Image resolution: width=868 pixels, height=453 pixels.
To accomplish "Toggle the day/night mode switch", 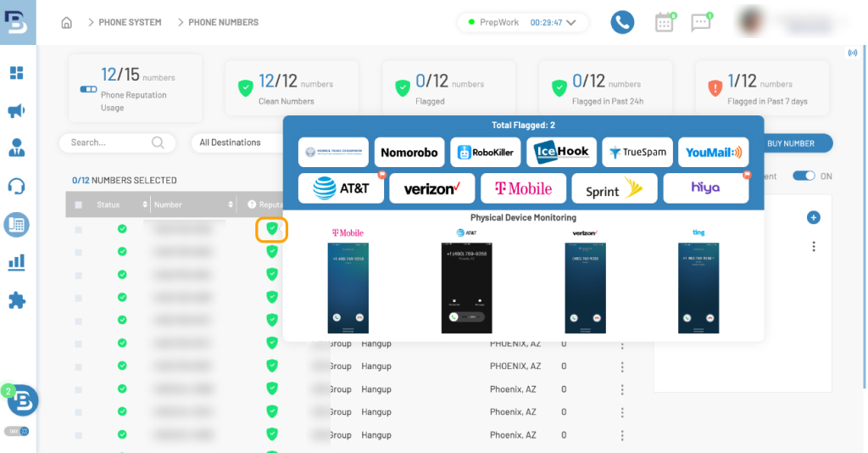I will click(17, 432).
